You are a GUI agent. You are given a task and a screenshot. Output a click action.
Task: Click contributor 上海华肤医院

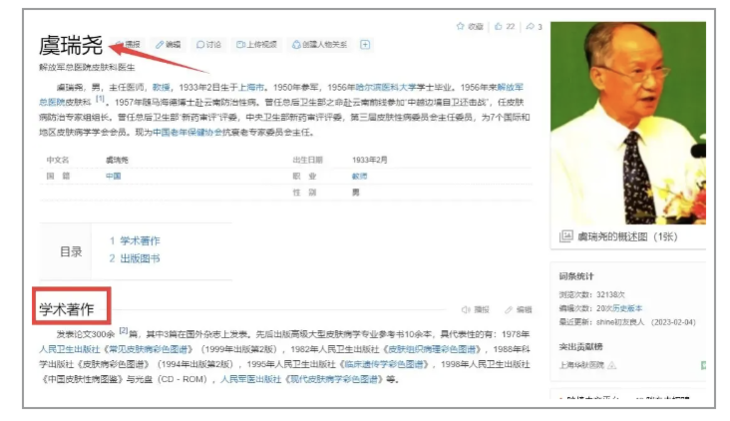(x=581, y=365)
